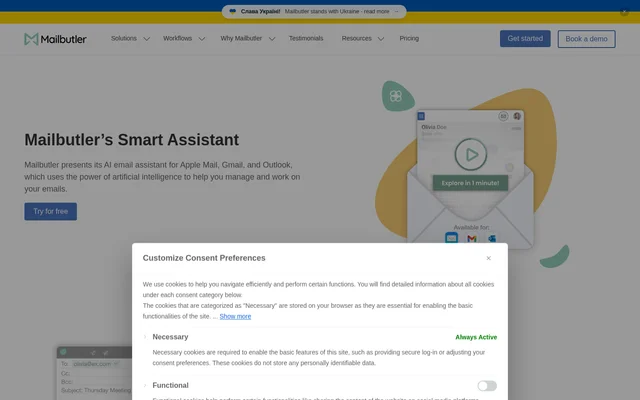Screen dimensions: 640x400
Task: Click the profile avatar in the email preview
Action: click(517, 116)
